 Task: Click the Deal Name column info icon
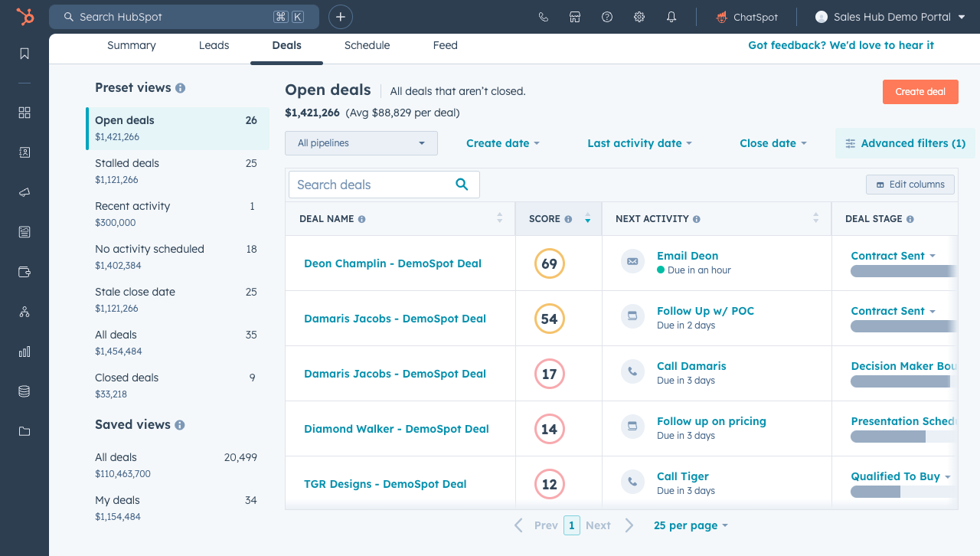361,219
